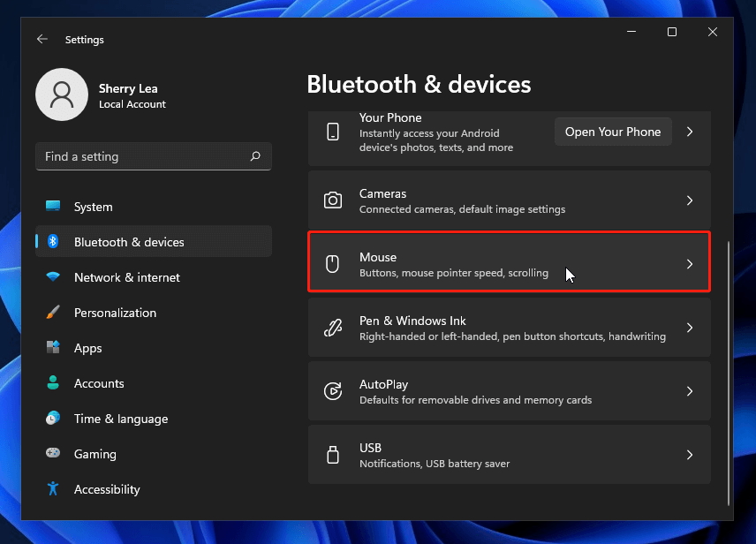Screen dimensions: 756x544
Task: Open AutoPlay via its chevron arrow
Action: tap(690, 391)
